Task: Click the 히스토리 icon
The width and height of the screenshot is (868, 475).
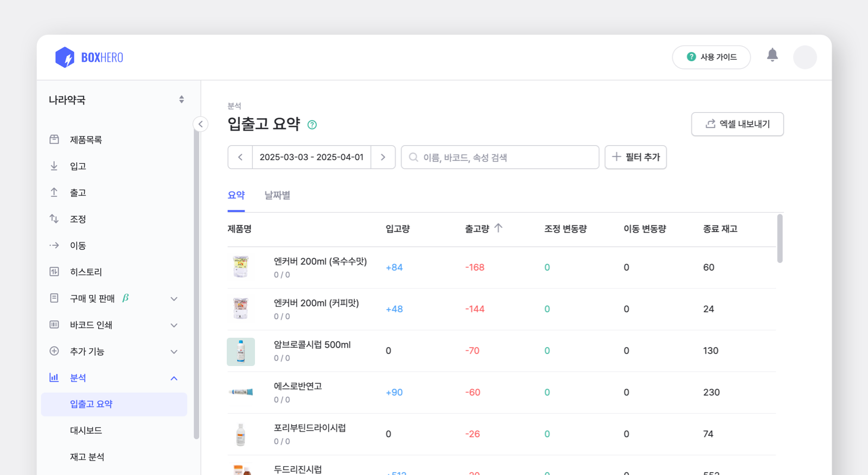Action: point(54,272)
